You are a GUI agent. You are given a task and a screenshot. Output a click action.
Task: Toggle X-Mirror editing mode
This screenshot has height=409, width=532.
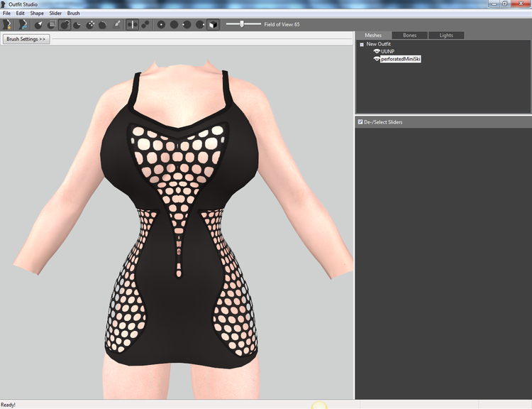133,24
